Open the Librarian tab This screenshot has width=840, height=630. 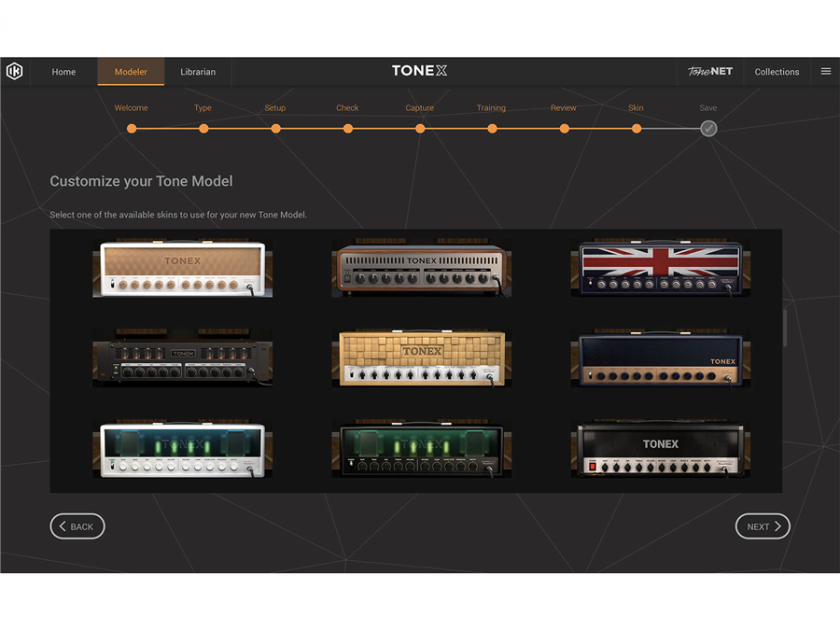[198, 72]
